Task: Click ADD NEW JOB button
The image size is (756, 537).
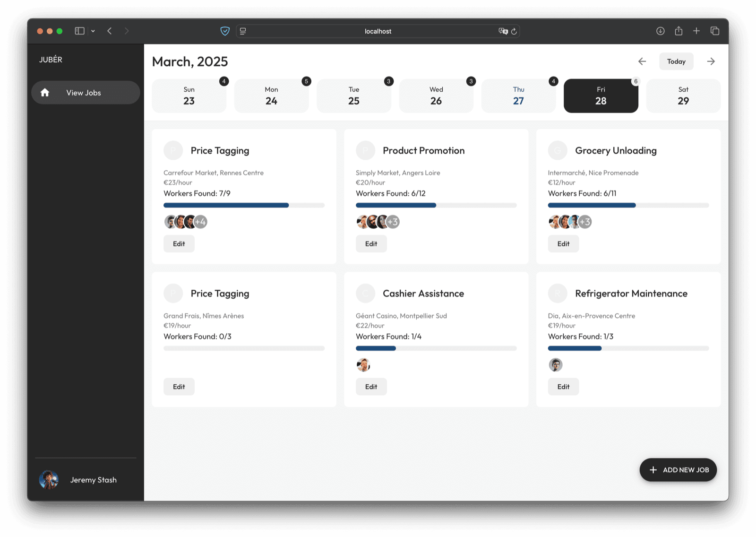Action: click(678, 470)
